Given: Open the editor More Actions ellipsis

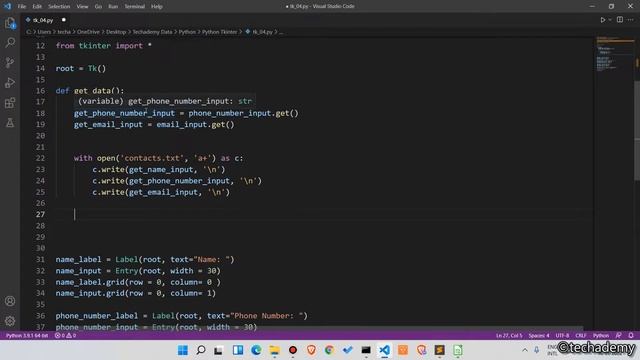Looking at the screenshot, I should click(631, 20).
